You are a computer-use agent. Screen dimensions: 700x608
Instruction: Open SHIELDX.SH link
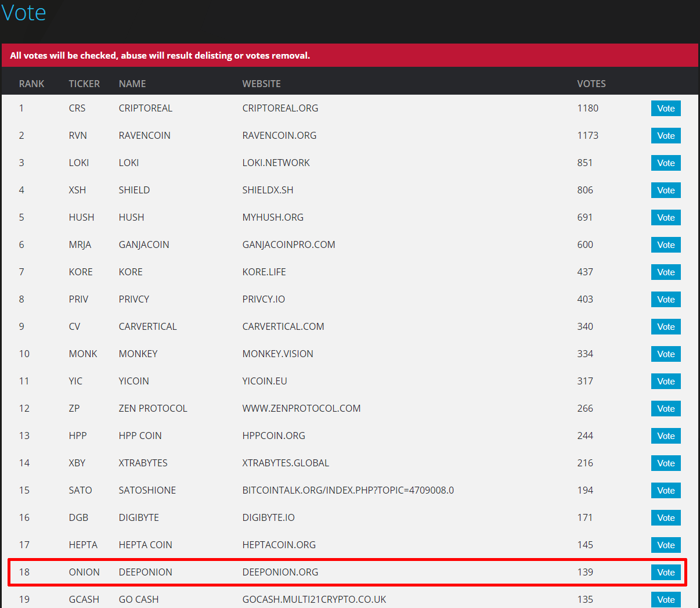(x=268, y=190)
